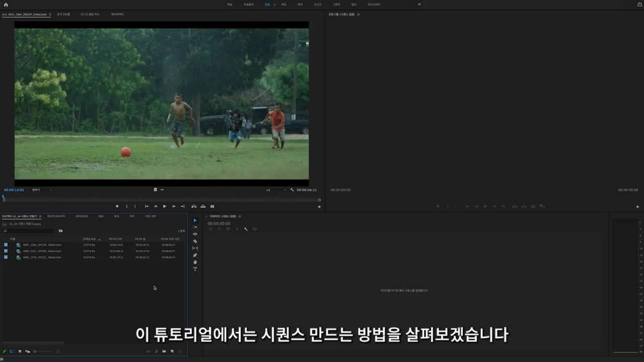Switch project panel to list view
Screen dimensions: 644x362
pyautogui.click(x=12, y=352)
